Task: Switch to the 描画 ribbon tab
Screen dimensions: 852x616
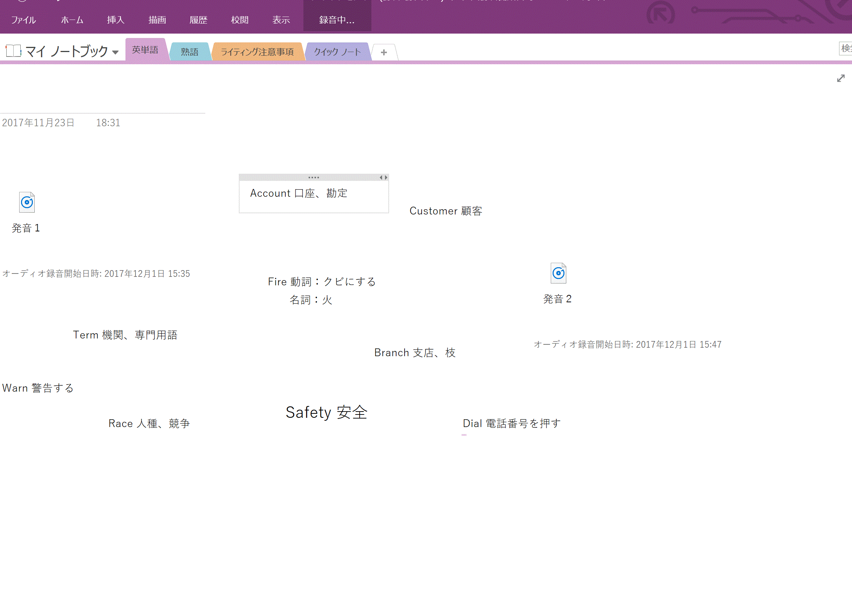Action: point(157,20)
